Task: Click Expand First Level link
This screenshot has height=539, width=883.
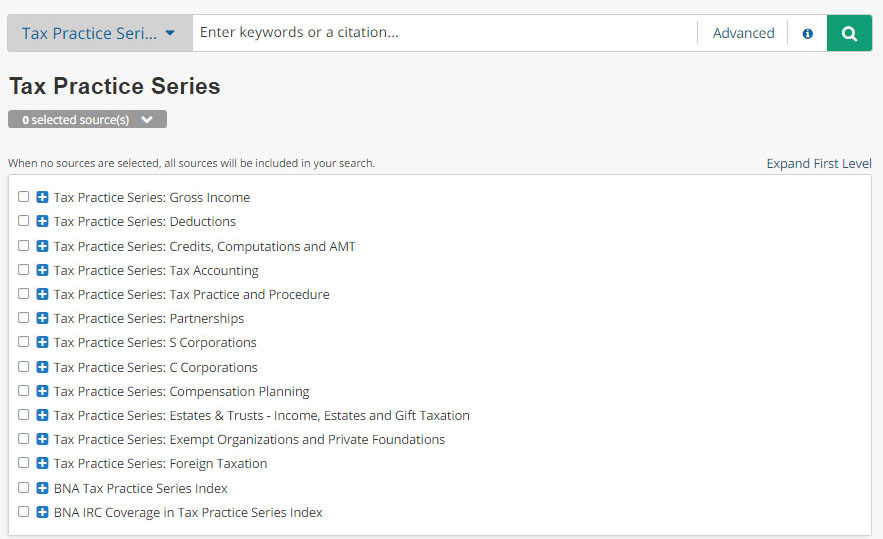Action: click(x=819, y=163)
